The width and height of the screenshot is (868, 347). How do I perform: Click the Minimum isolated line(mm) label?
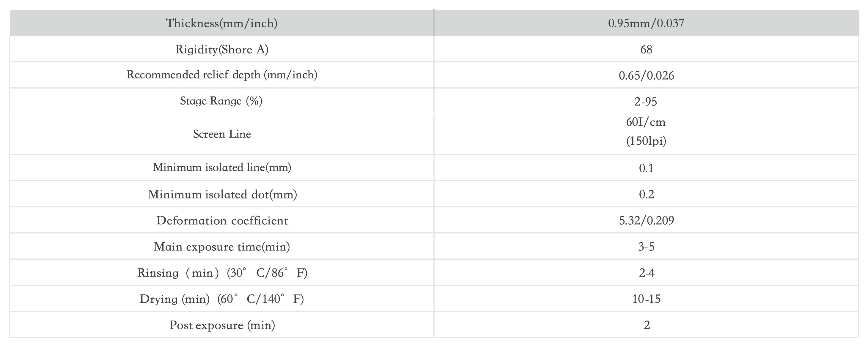click(222, 168)
